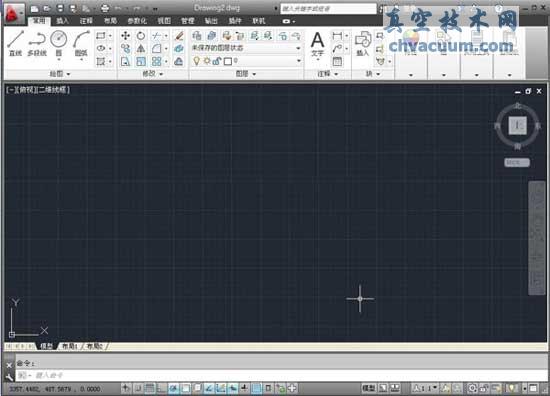This screenshot has height=396, width=550.
Task: Switch to the 布局1 layout tab
Action: (69, 347)
